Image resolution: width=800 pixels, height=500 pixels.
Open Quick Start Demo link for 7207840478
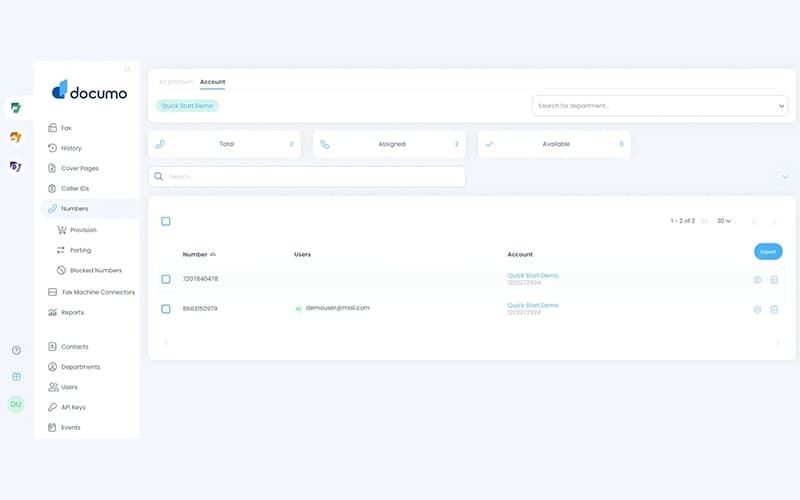click(x=533, y=276)
